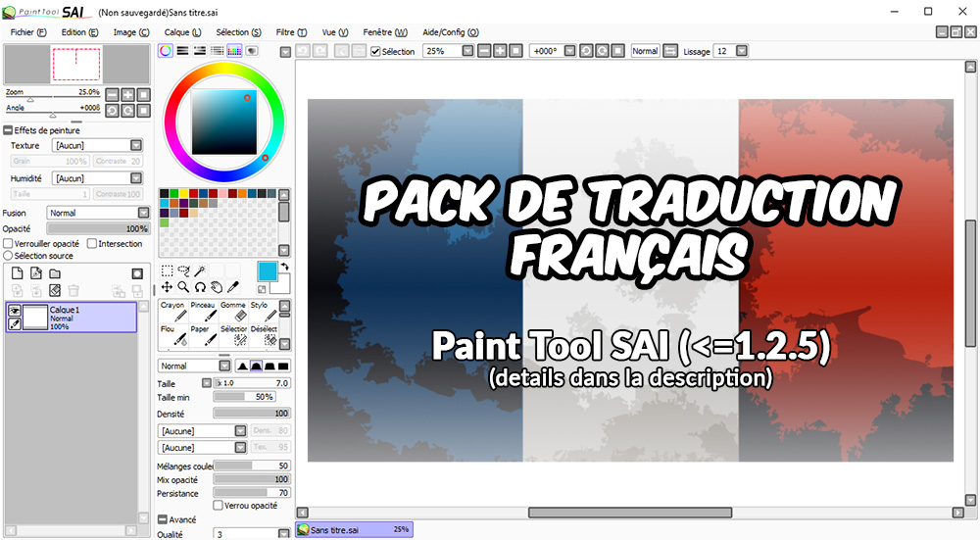Viewport: 980px width, 540px height.
Task: Open the brush Taille multiplier dropdown
Action: pyautogui.click(x=206, y=382)
